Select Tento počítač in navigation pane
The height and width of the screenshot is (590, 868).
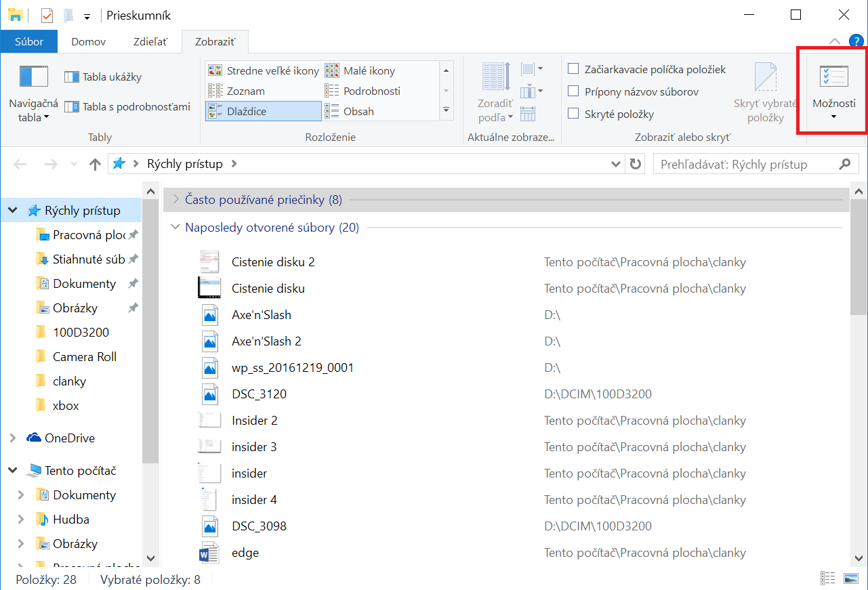click(x=80, y=471)
